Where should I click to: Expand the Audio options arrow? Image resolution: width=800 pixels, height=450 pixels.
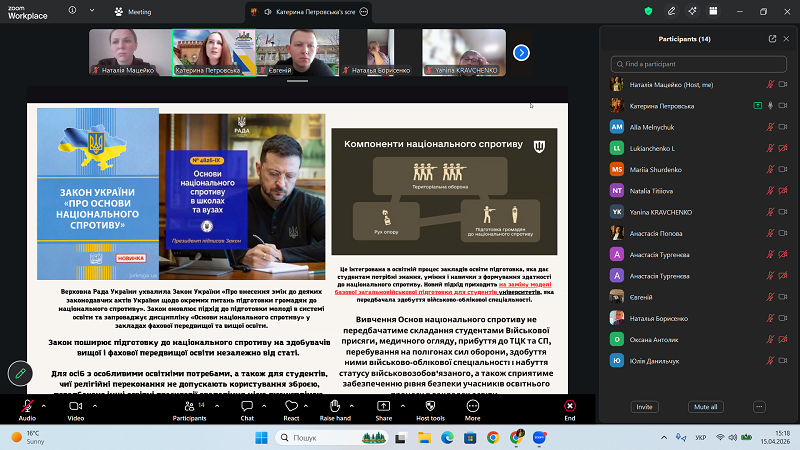tap(43, 407)
